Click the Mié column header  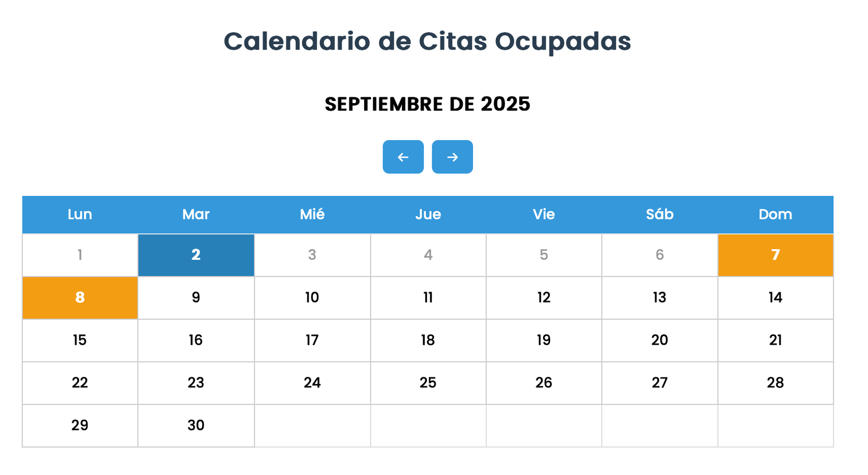pos(312,214)
